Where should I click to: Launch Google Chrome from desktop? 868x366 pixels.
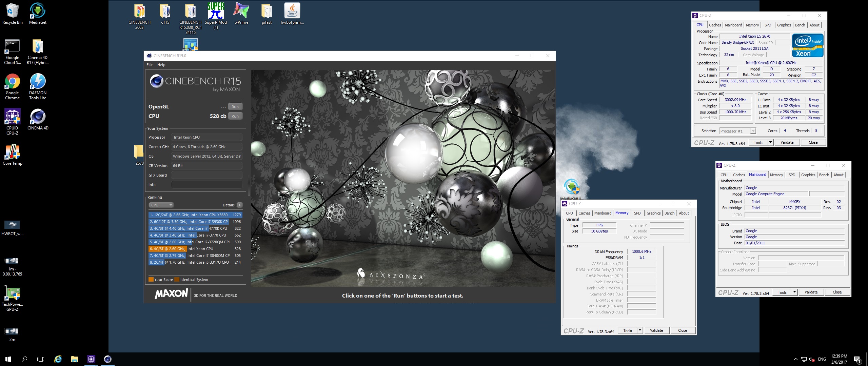[12, 87]
